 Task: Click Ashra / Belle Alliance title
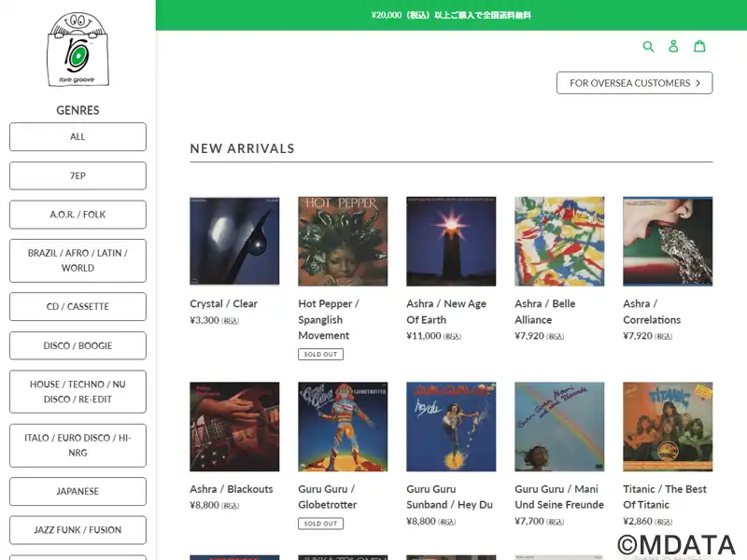[x=545, y=312]
